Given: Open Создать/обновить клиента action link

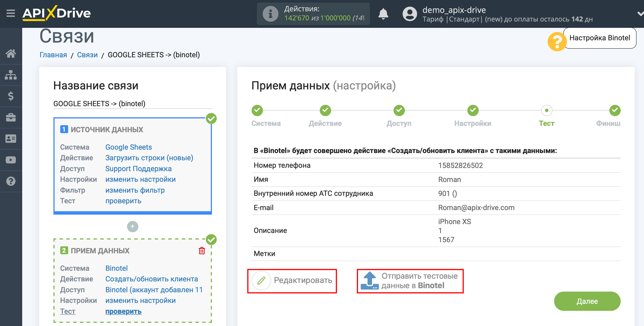Looking at the screenshot, I should click(151, 279).
